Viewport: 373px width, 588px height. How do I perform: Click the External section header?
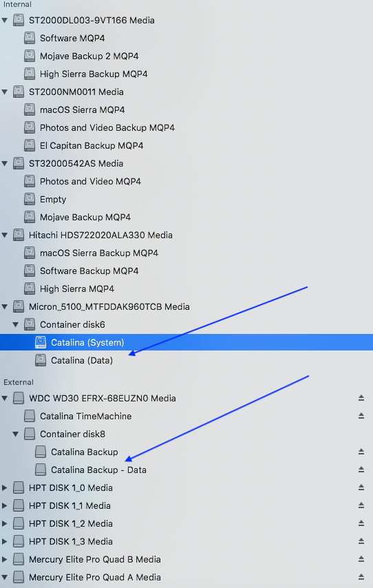click(x=19, y=382)
